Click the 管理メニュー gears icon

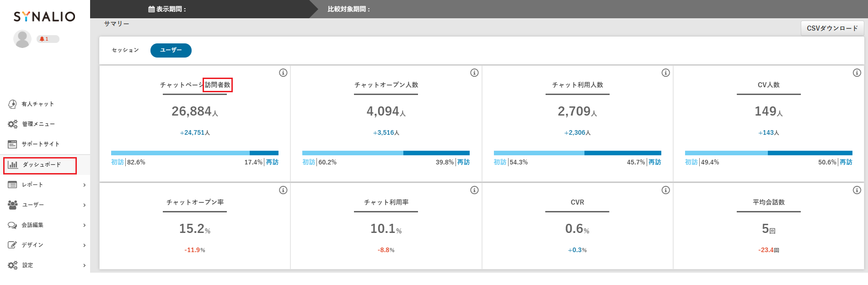(12, 124)
